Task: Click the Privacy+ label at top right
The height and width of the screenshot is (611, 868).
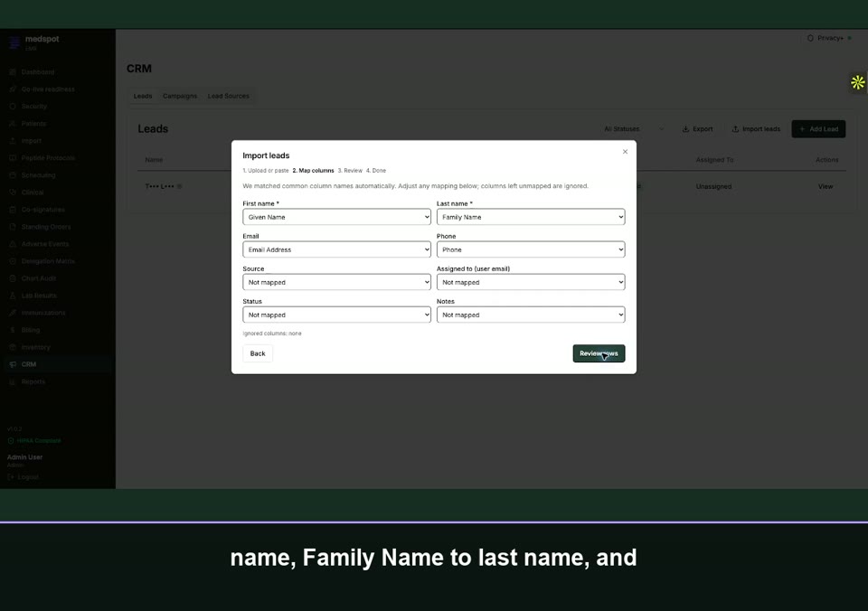Action: point(830,38)
